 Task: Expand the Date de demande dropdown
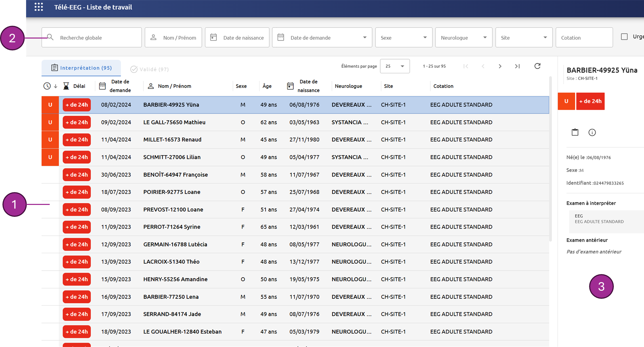[365, 38]
